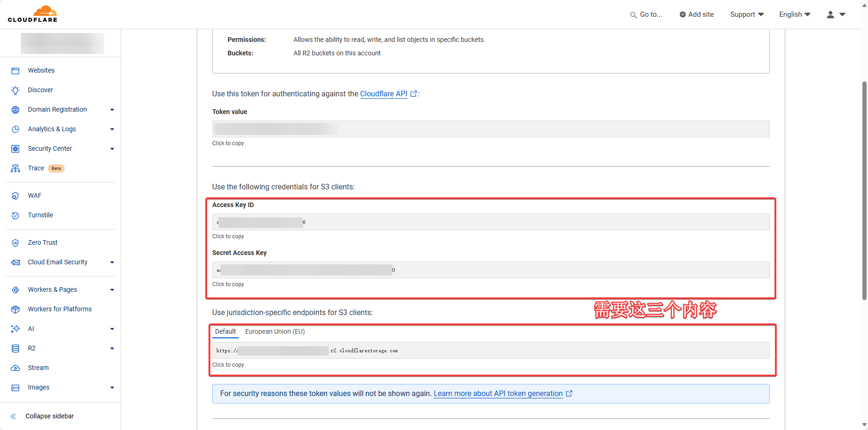The image size is (868, 430).
Task: Click the Add site icon
Action: [x=682, y=14]
